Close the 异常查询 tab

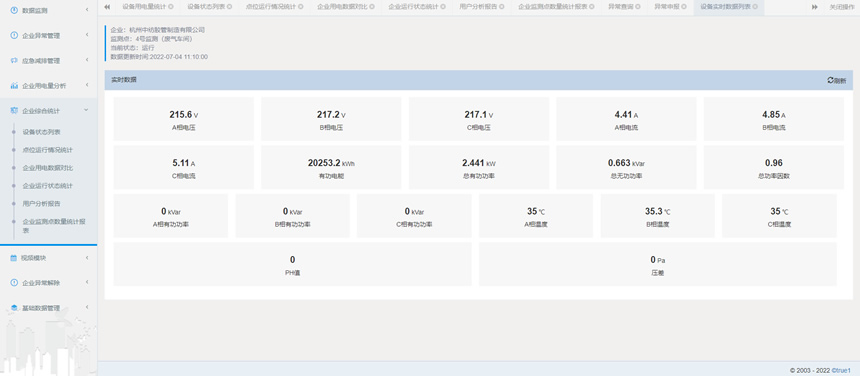coord(638,7)
